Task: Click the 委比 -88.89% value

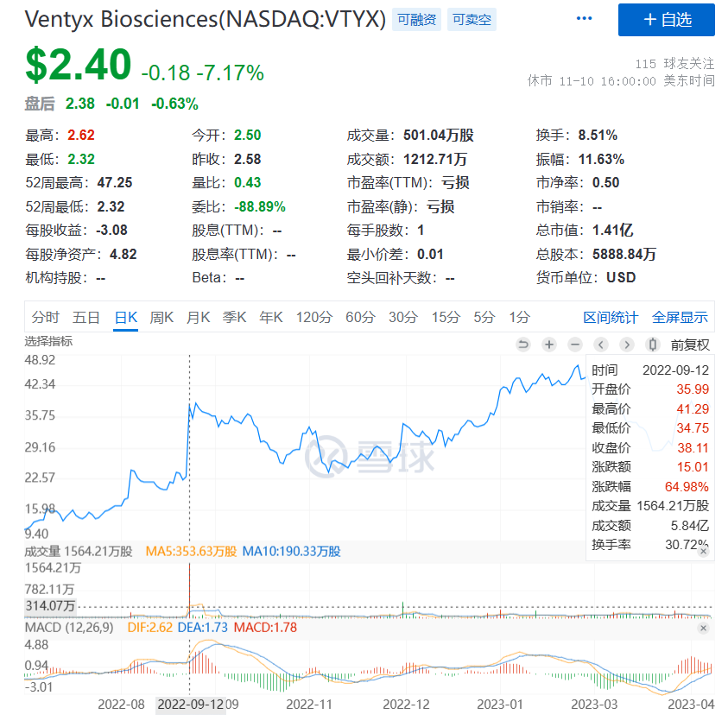Action: coord(260,206)
